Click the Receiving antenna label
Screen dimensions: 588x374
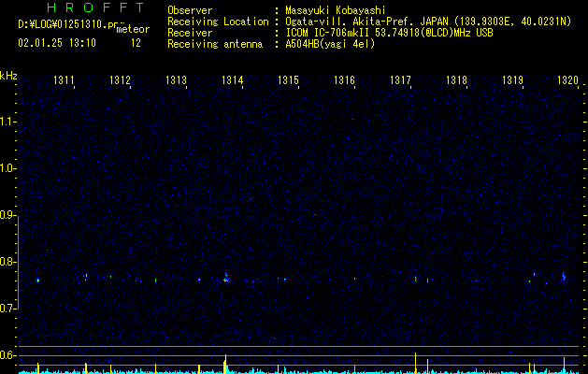click(215, 44)
